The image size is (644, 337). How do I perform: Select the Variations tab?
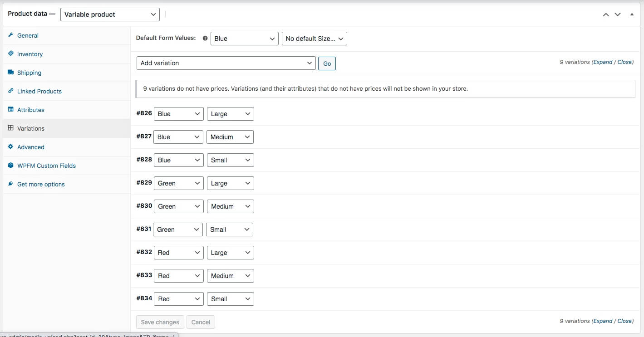(67, 128)
